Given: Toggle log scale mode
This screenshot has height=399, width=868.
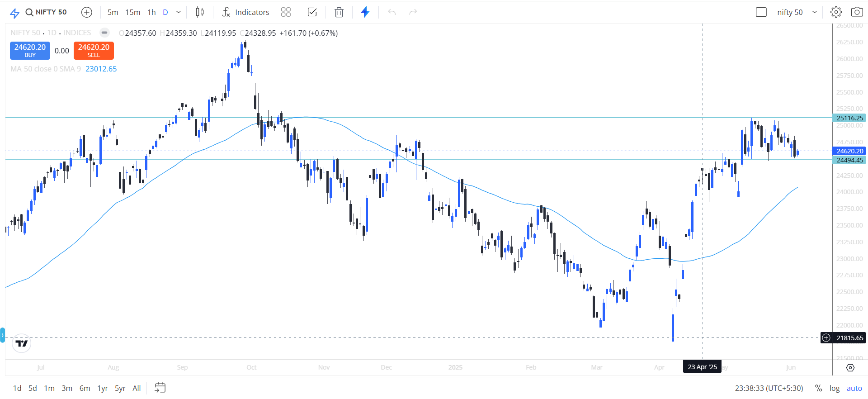Looking at the screenshot, I should [x=835, y=388].
